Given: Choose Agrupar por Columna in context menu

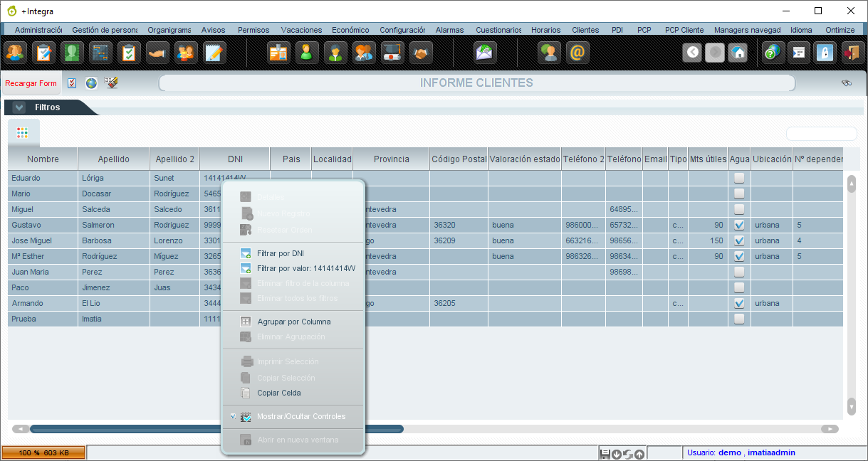Looking at the screenshot, I should 293,322.
